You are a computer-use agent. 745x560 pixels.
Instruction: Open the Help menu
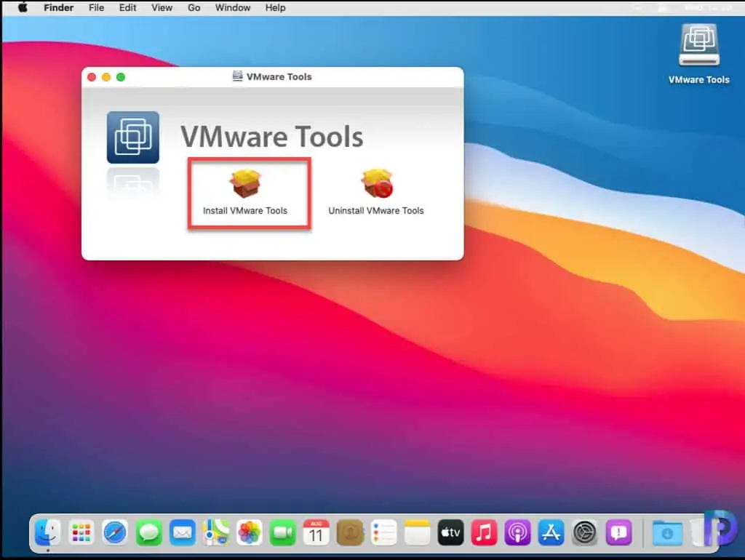275,7
